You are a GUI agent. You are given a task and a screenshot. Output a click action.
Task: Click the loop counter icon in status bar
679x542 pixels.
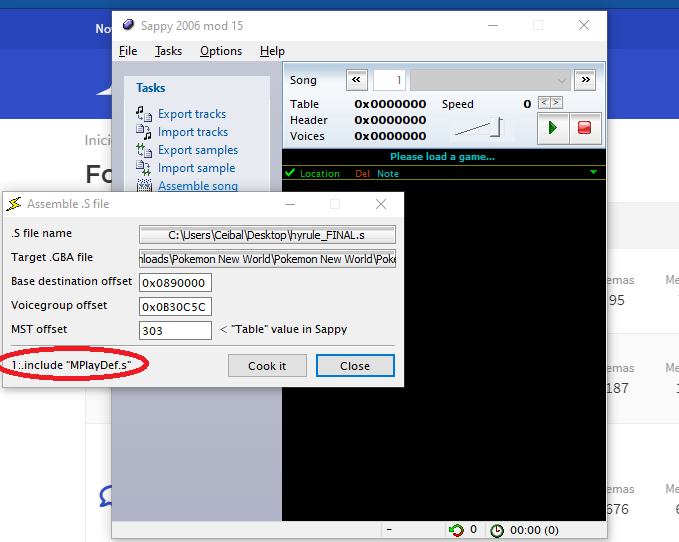click(x=456, y=530)
